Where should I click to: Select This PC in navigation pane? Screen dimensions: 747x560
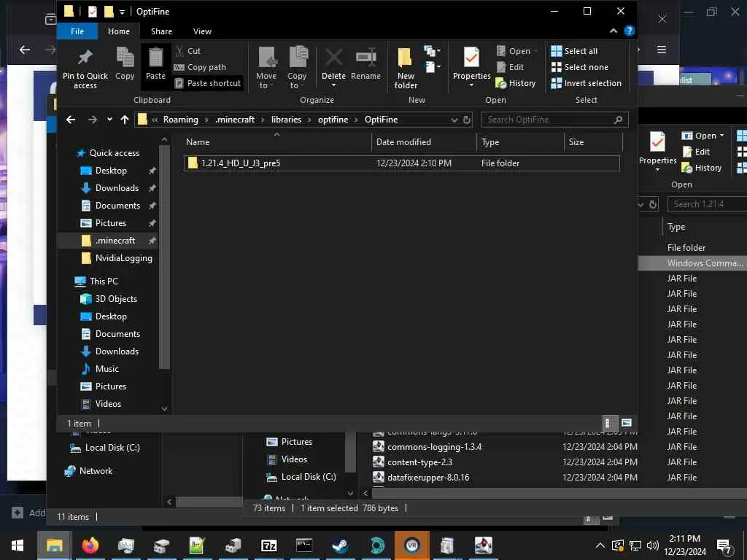104,281
